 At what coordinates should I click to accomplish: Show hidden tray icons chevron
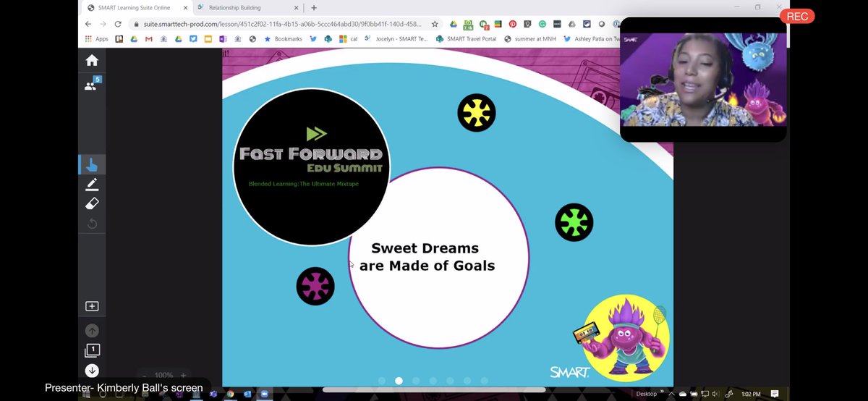pos(672,394)
